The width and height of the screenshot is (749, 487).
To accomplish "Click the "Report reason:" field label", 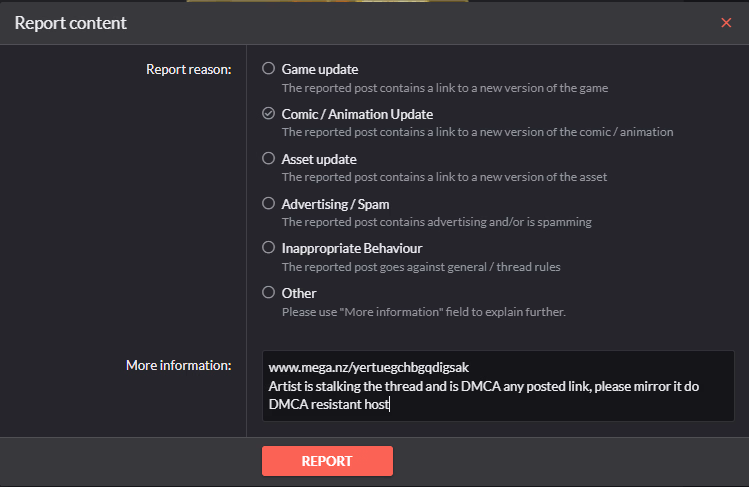I will pyautogui.click(x=188, y=70).
